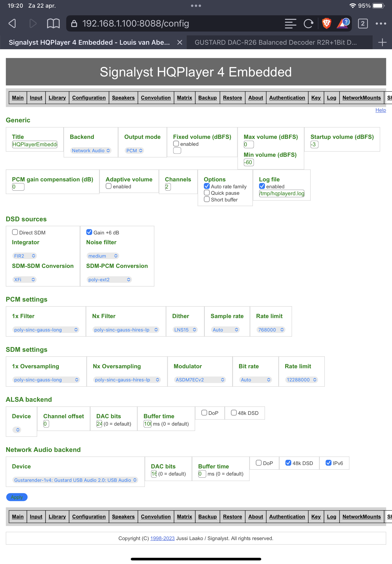Open the bottom Log link

pyautogui.click(x=331, y=517)
